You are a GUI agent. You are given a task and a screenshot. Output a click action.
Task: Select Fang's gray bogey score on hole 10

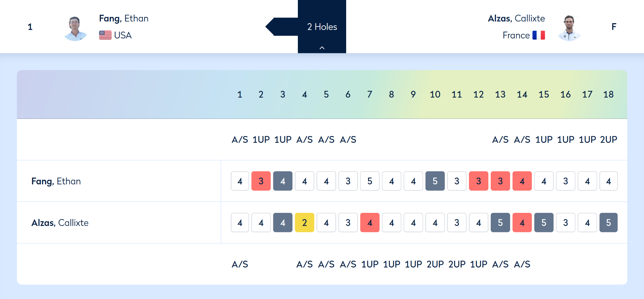pos(435,181)
